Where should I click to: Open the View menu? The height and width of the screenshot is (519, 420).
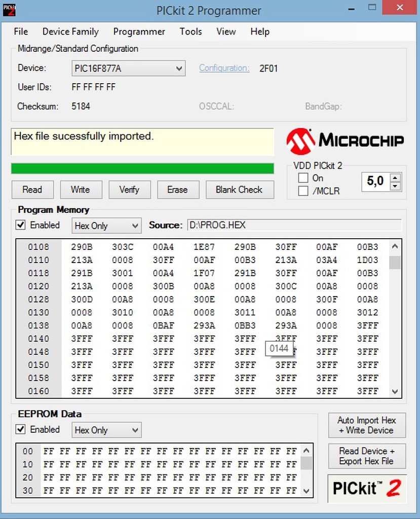tap(226, 31)
